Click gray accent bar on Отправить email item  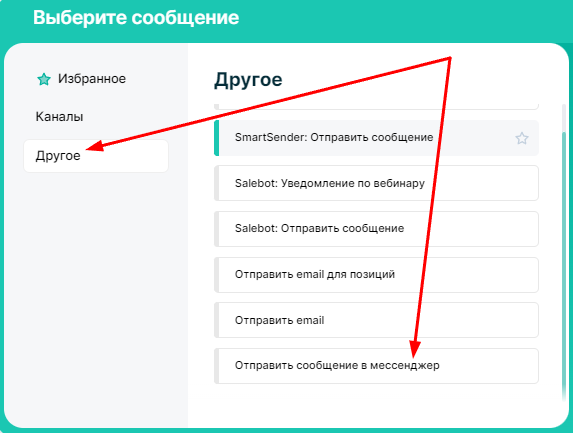point(217,320)
